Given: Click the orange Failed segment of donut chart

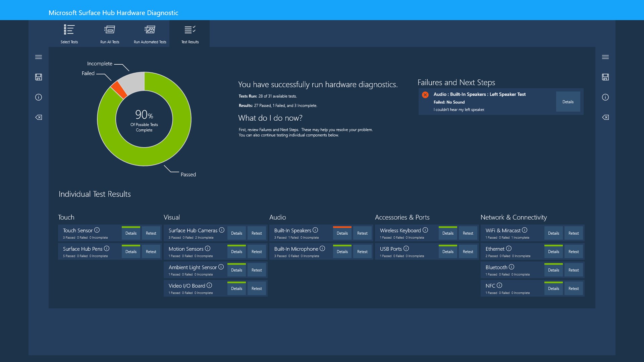Looking at the screenshot, I should pos(119,89).
